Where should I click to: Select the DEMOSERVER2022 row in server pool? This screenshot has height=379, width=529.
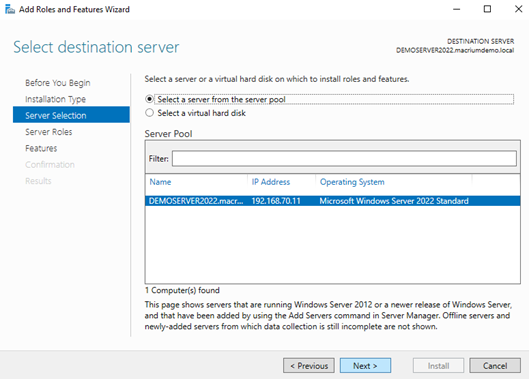333,201
